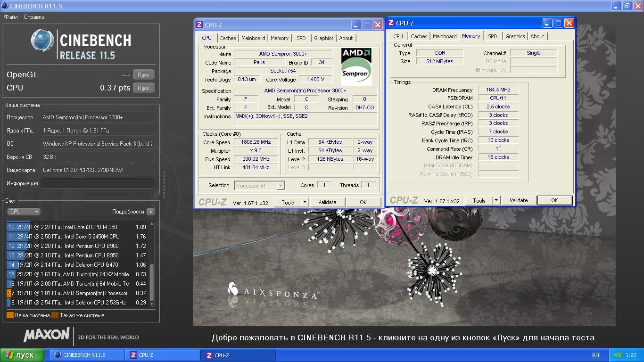
Task: Click the brown Такая же система legend swatch
Action: pos(55,315)
